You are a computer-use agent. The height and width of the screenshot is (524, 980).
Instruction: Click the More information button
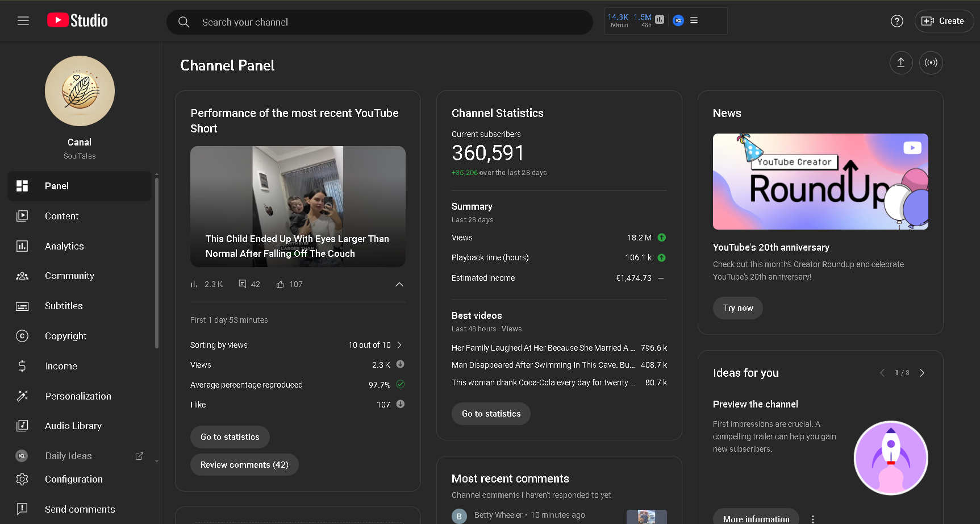pyautogui.click(x=756, y=517)
